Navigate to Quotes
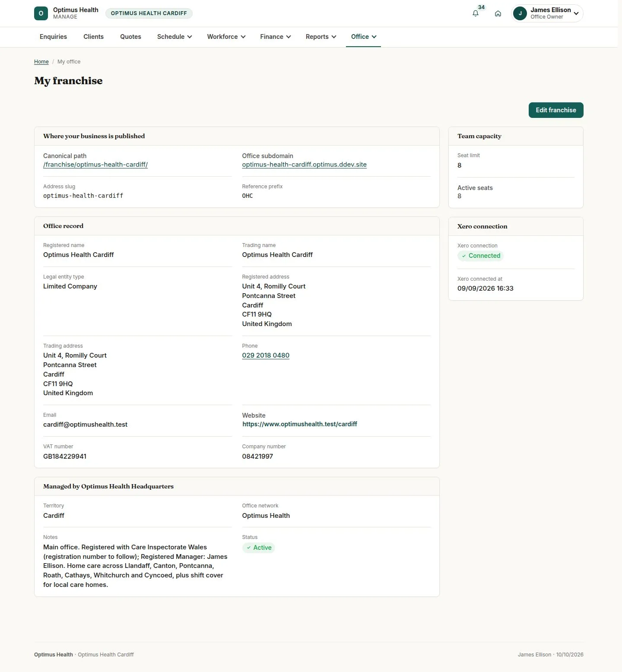 point(130,37)
